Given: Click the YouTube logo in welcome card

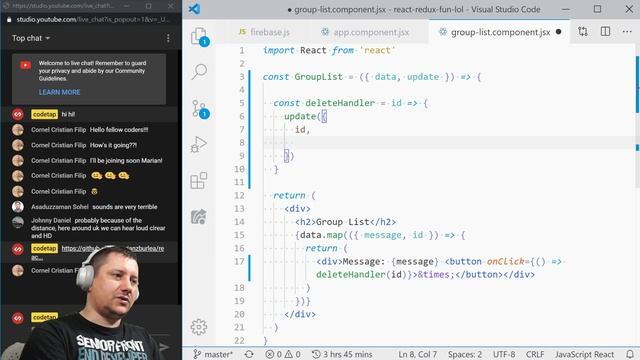Looking at the screenshot, I should [25, 65].
